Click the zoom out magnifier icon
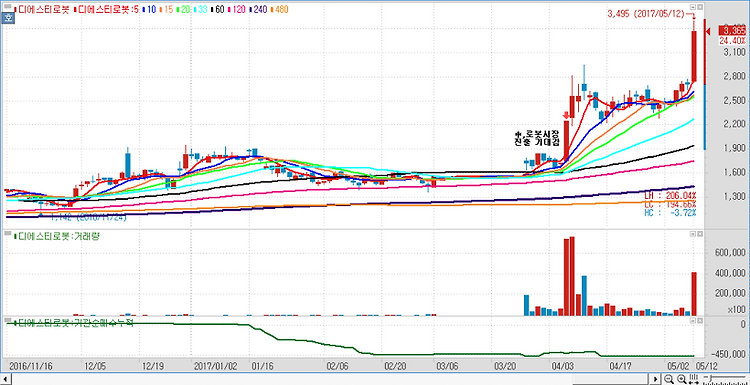Screen dimensions: 750x385 [670, 380]
